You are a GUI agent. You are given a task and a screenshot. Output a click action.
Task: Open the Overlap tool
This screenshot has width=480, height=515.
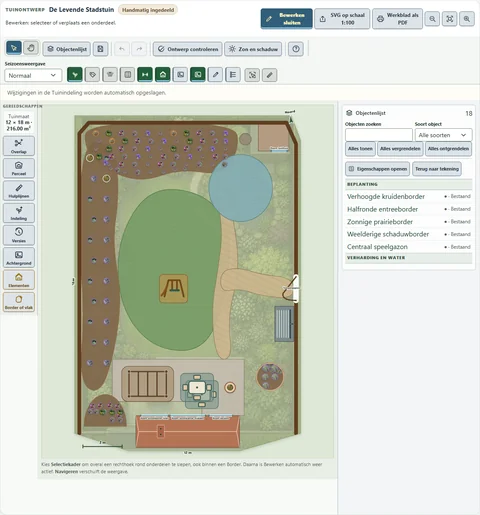click(x=19, y=146)
